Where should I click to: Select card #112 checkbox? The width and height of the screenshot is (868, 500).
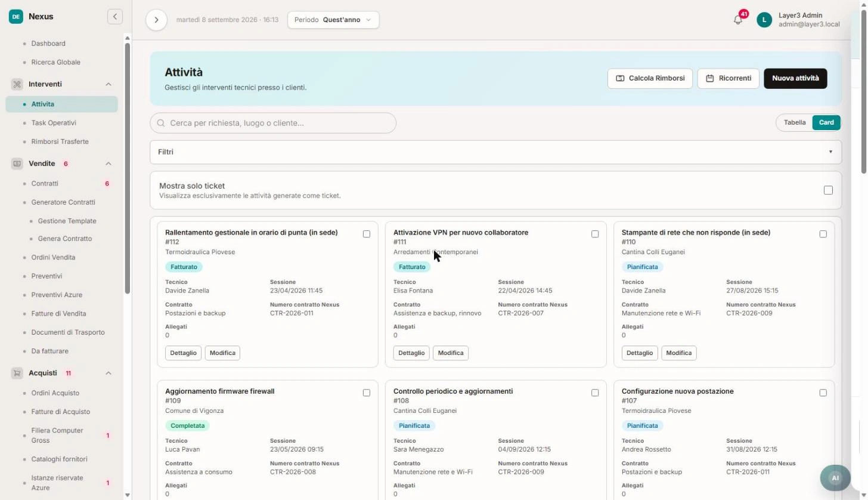pyautogui.click(x=367, y=234)
